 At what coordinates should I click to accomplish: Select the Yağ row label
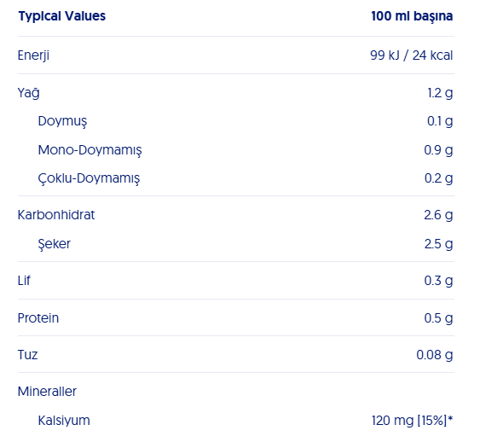28,93
